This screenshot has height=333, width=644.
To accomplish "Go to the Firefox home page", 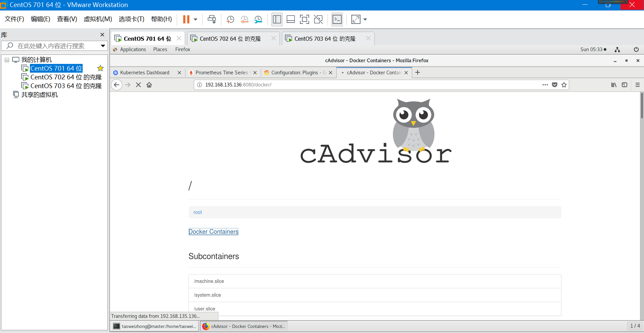I will (x=149, y=85).
